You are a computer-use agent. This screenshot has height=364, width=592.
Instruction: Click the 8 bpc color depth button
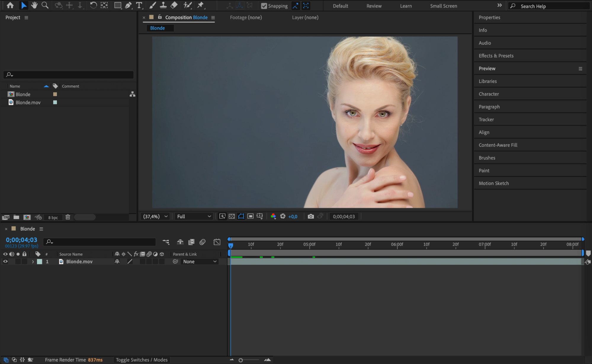click(x=53, y=217)
